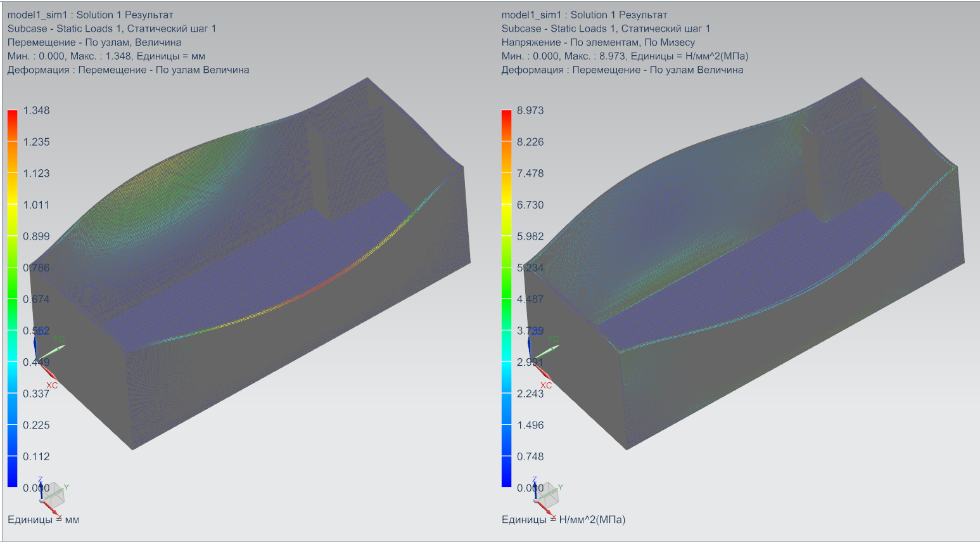Click the view orientation cube in left viewport
This screenshot has width=980, height=542.
coord(53,494)
